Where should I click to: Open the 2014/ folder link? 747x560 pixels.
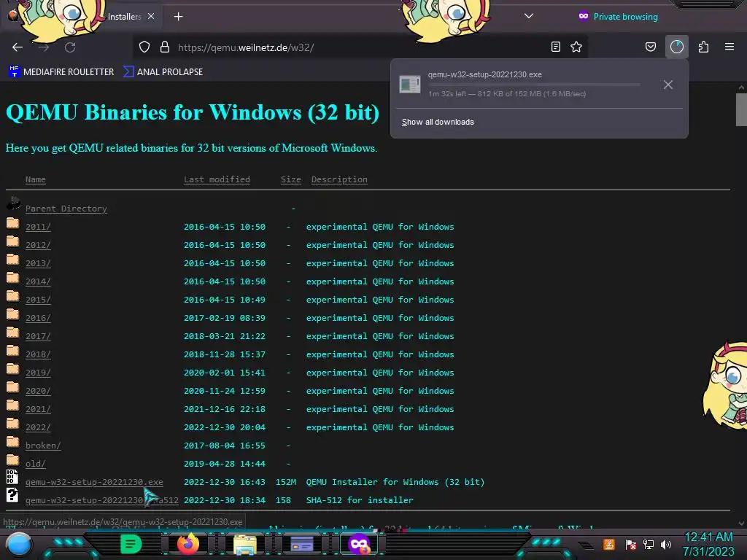coord(38,281)
